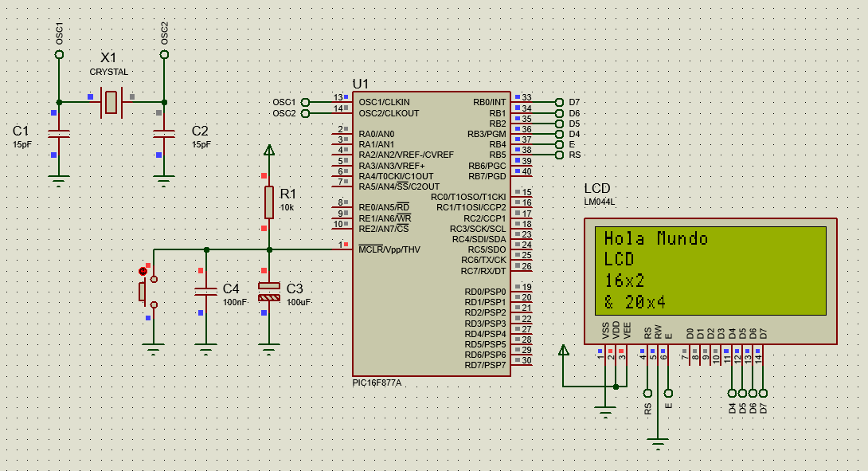Select the CRYSTAL value label

pos(109,72)
